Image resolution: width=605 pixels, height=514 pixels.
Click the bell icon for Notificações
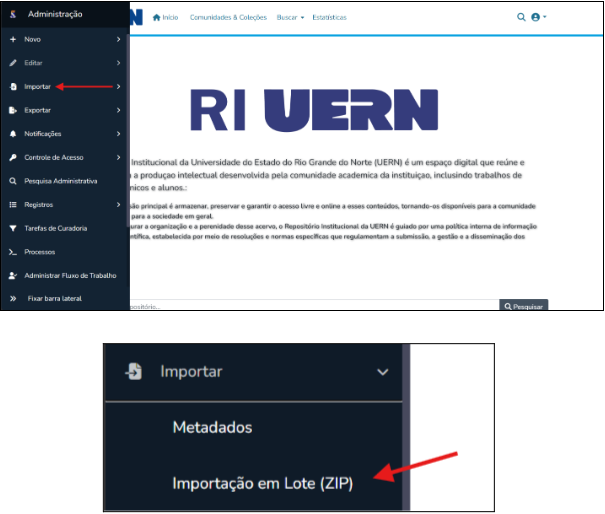[x=13, y=134]
